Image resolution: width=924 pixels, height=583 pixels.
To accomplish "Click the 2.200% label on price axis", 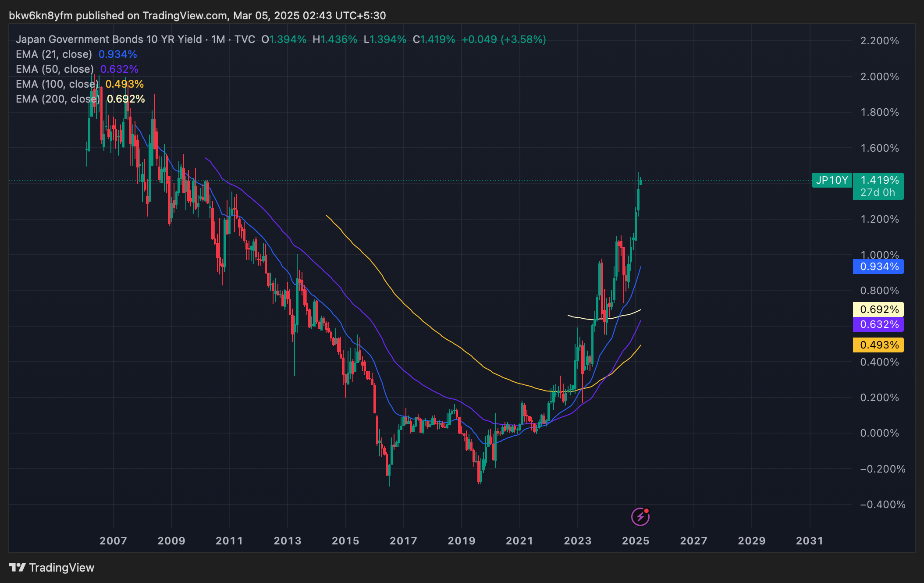I will pos(879,41).
